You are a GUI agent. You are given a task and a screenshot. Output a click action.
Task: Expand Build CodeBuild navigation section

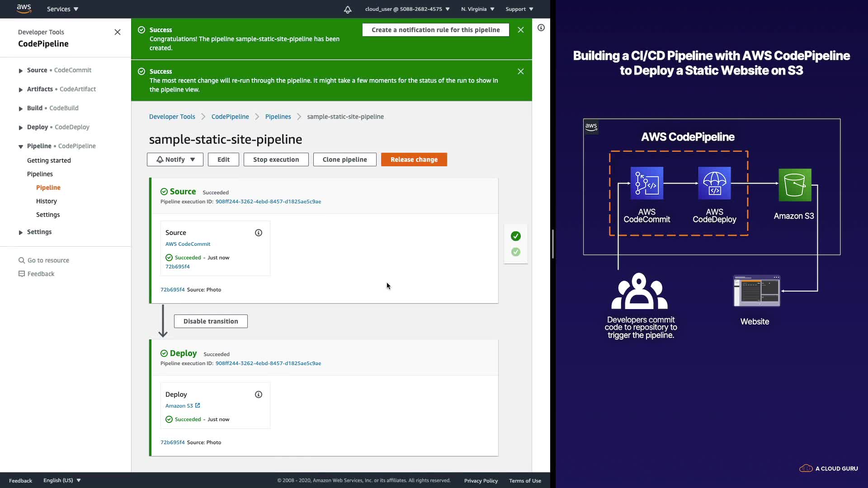click(x=21, y=108)
